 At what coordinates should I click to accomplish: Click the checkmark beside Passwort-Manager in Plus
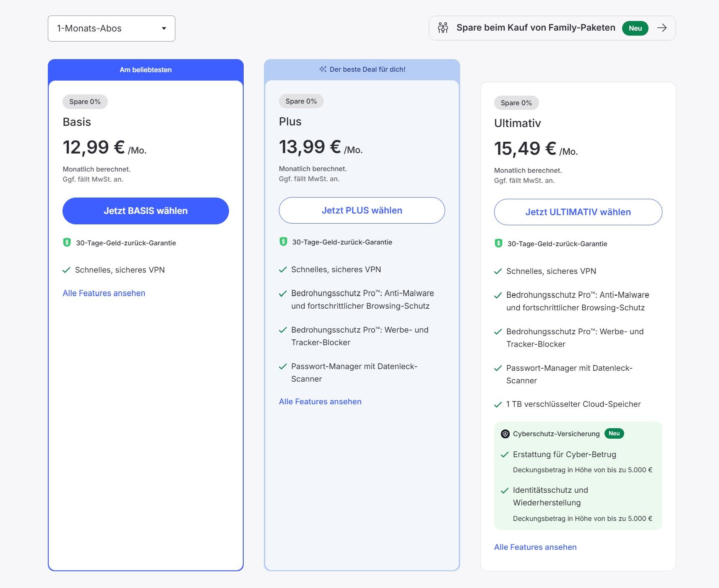click(283, 367)
